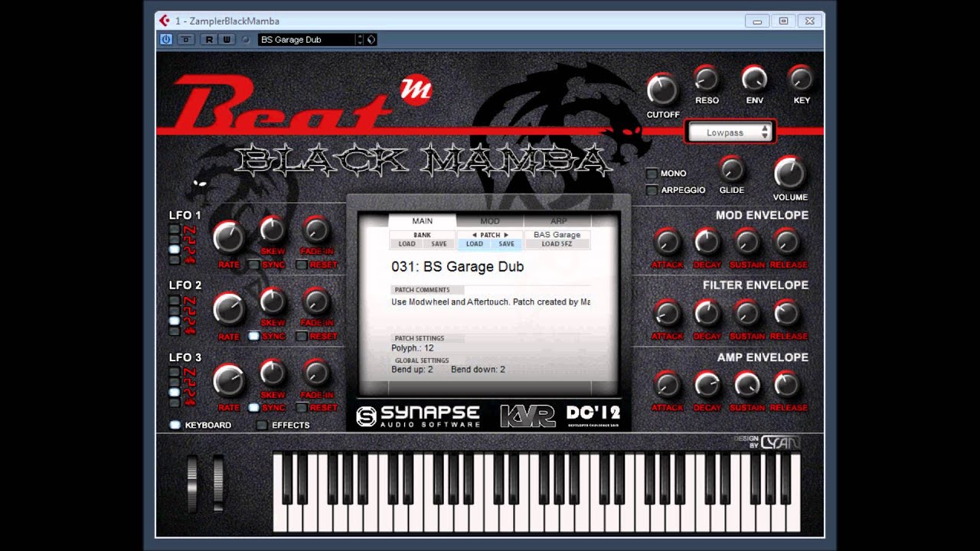
Task: Select LFO 3 square waveform button
Action: [175, 382]
